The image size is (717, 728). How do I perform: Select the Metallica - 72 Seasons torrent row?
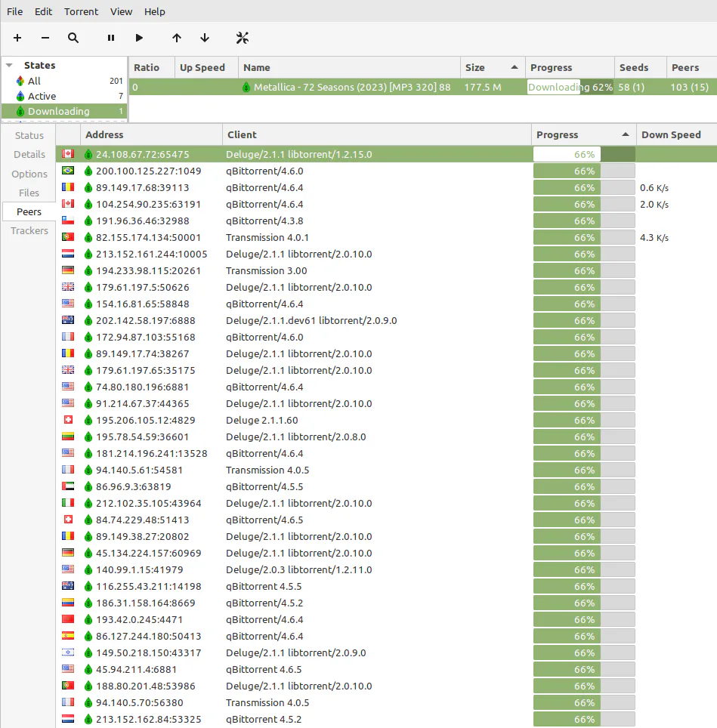(x=423, y=87)
